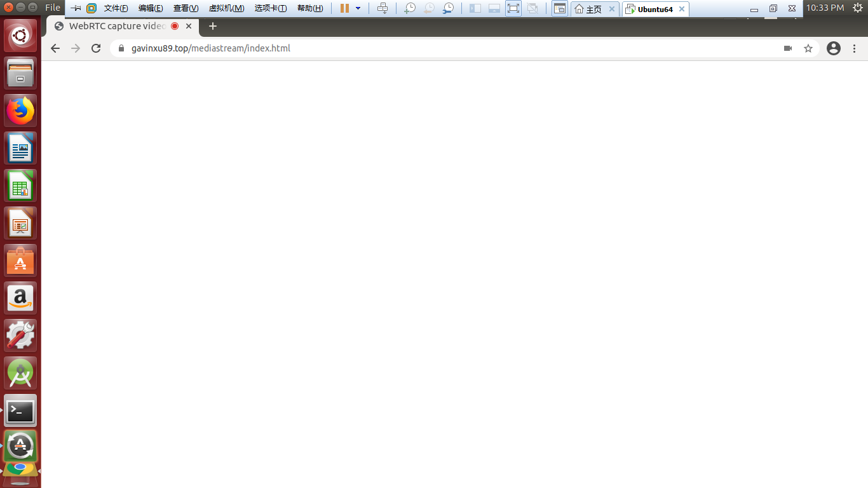Open the VMware unity view icon
The width and height of the screenshot is (868, 488).
pyautogui.click(x=532, y=8)
